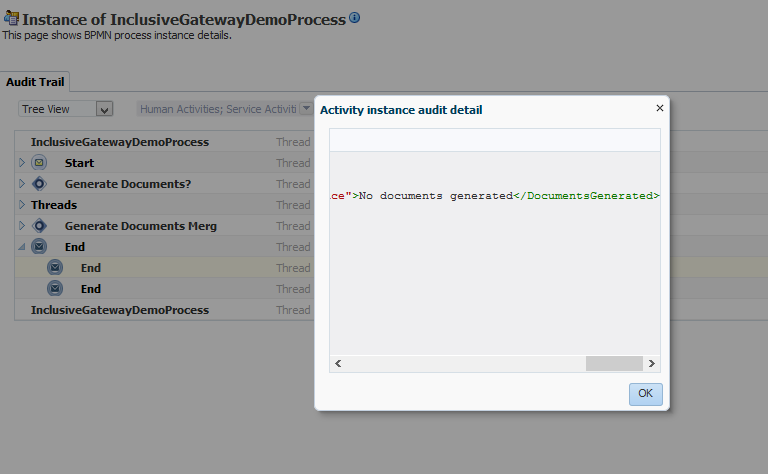Expand the Generate Documents? node
Screen dimensions: 768x474
pos(22,184)
